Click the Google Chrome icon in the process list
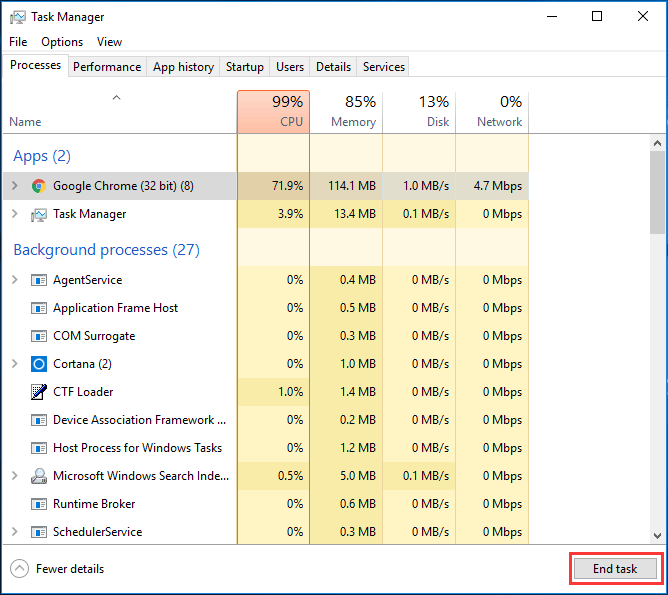 39,186
